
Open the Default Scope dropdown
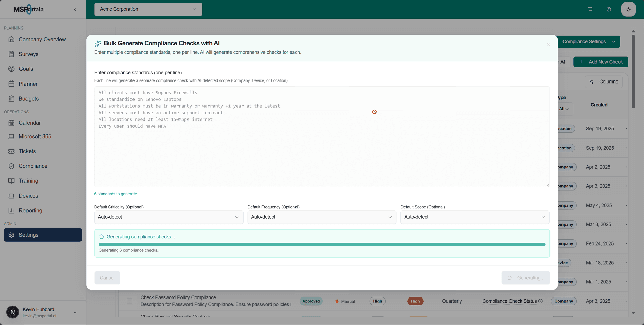pyautogui.click(x=475, y=217)
